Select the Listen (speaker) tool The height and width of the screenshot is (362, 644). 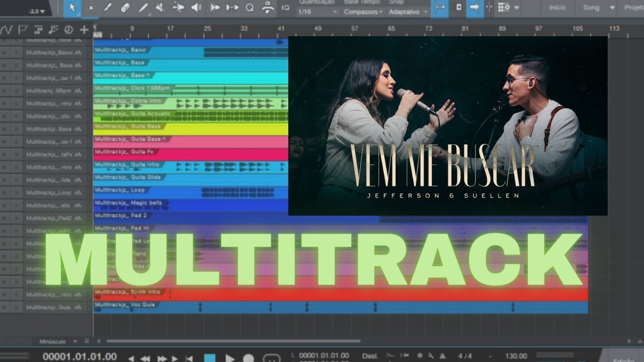(196, 8)
